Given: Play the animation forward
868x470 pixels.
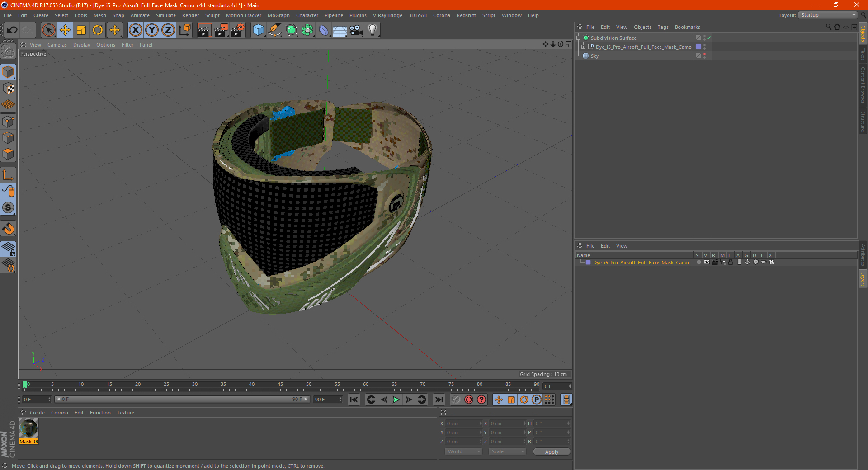Looking at the screenshot, I should click(x=396, y=399).
